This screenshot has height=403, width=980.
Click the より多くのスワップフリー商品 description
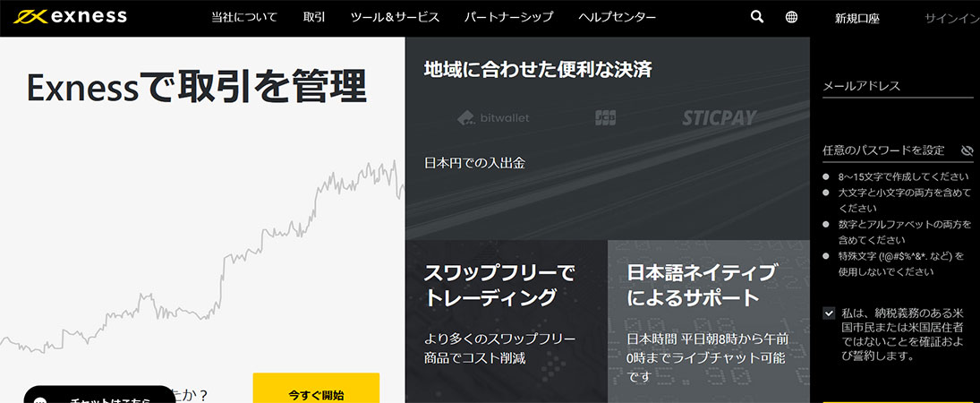click(x=499, y=348)
